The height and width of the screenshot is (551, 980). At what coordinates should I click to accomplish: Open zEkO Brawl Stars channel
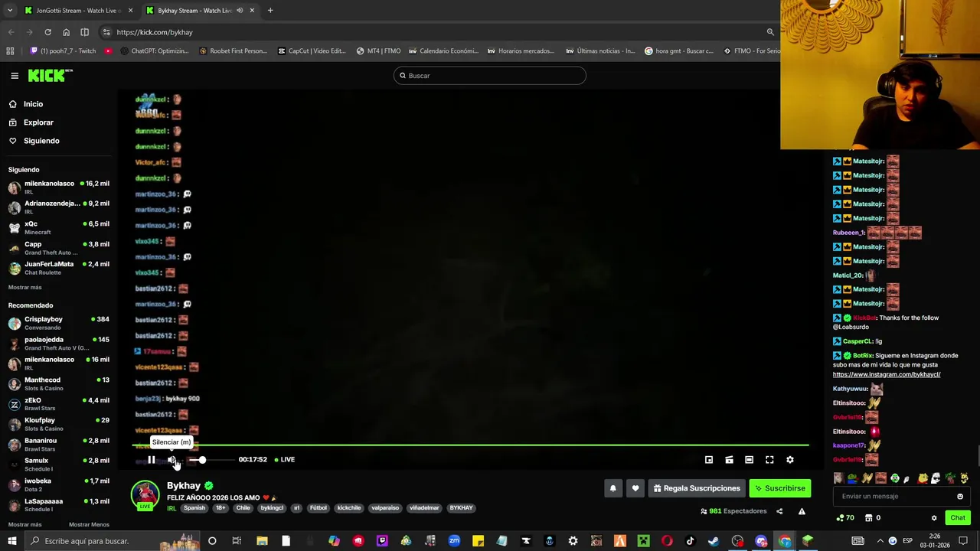pos(59,404)
